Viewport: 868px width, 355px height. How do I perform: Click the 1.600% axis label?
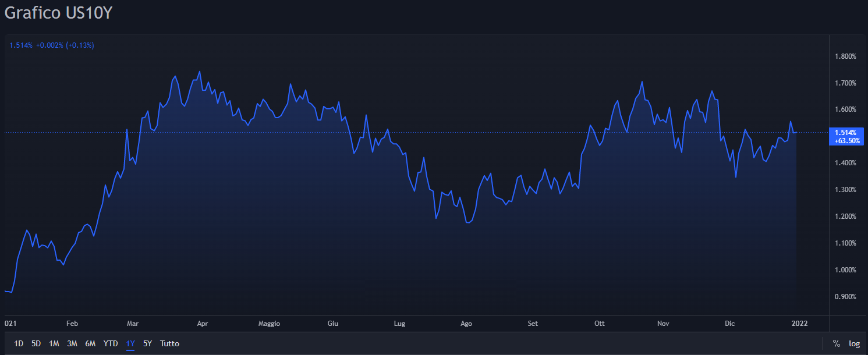point(845,109)
